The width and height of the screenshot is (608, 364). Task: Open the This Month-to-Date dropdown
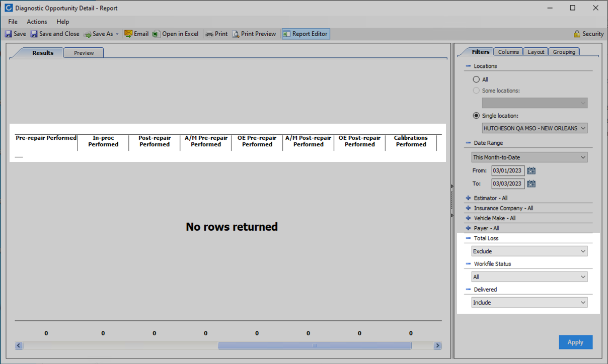click(x=529, y=157)
